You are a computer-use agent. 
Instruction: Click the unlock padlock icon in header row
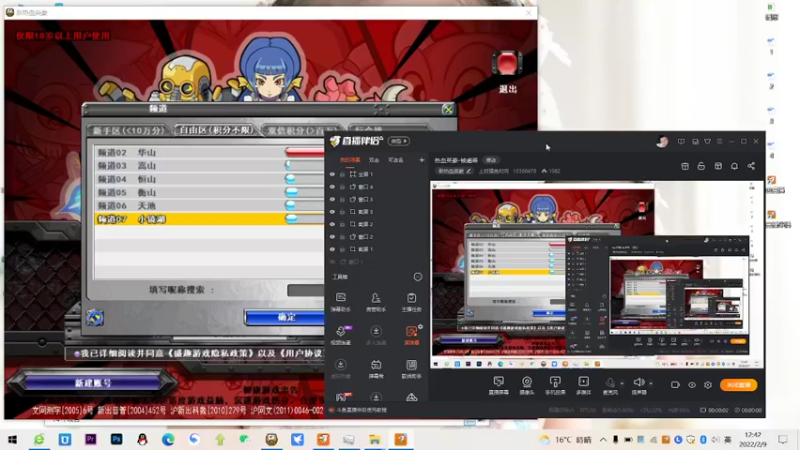pyautogui.click(x=701, y=166)
